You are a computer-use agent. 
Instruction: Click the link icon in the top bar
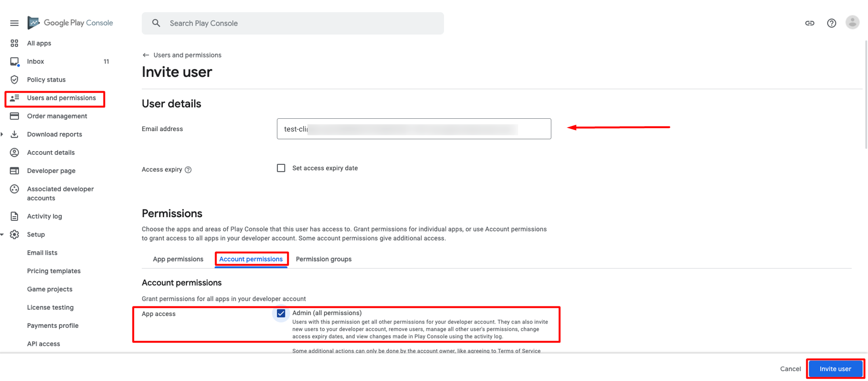pos(810,23)
